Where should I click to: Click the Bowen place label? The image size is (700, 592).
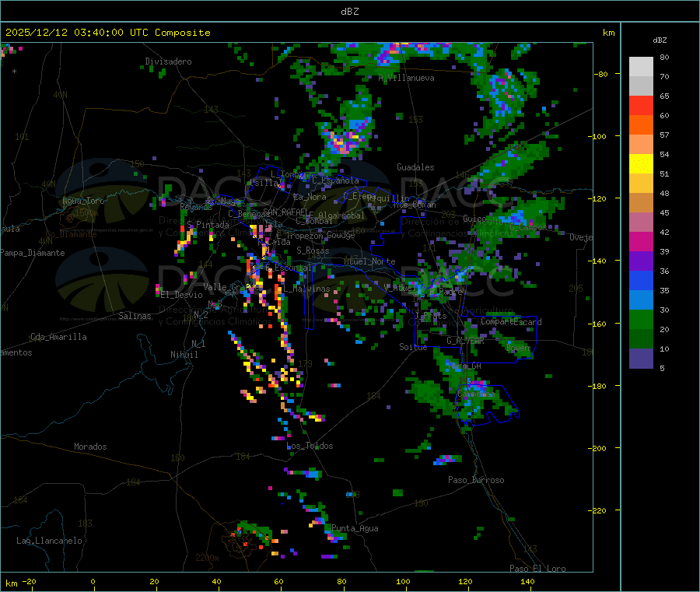(518, 348)
